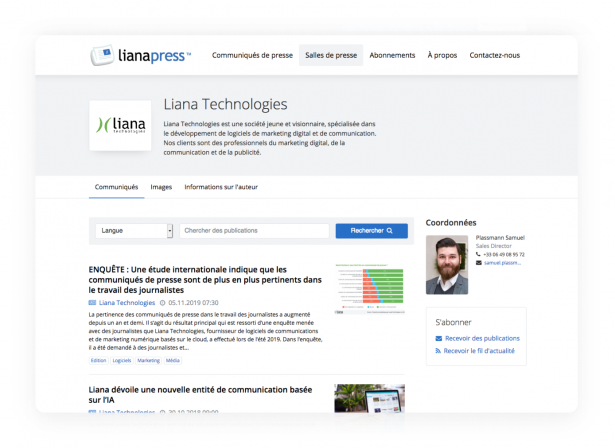615x448 pixels.
Task: Select the Edition tag
Action: point(98,361)
